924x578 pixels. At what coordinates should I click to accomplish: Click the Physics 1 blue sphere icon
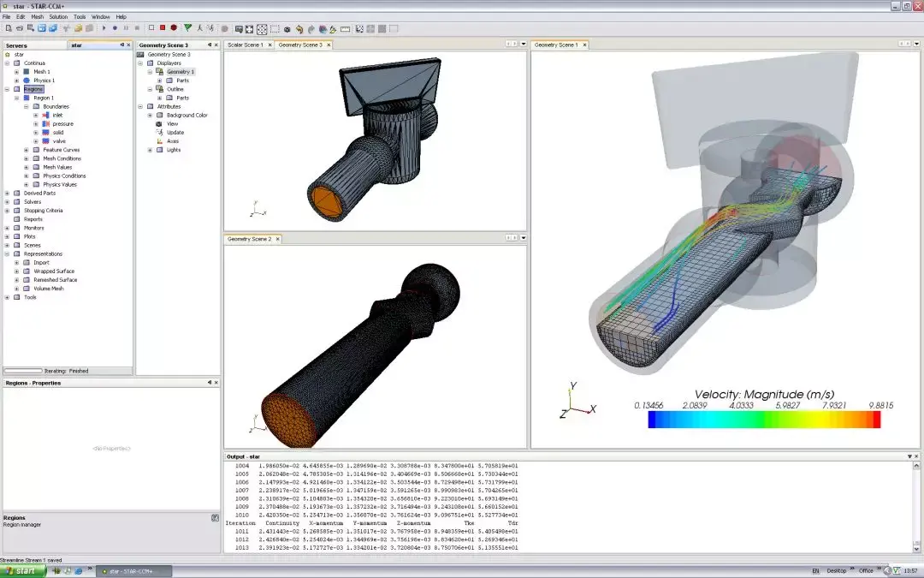[27, 80]
